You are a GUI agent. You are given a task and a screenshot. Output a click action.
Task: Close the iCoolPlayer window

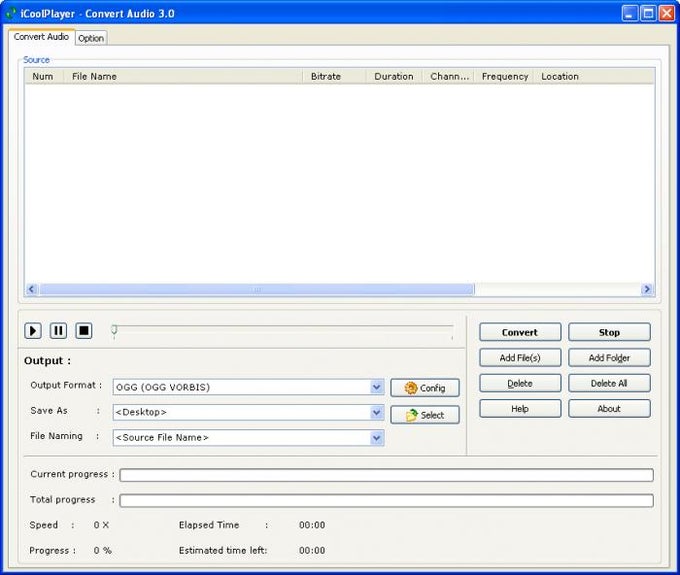click(667, 13)
